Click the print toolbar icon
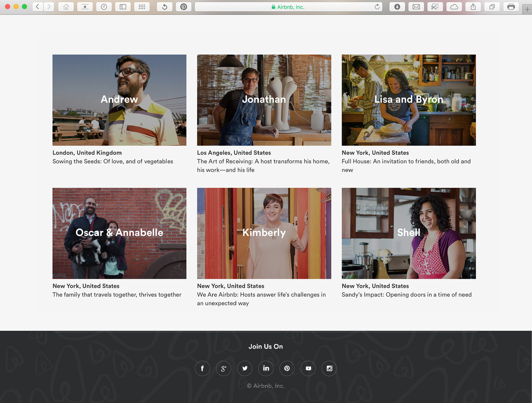532x403 pixels. coord(511,7)
